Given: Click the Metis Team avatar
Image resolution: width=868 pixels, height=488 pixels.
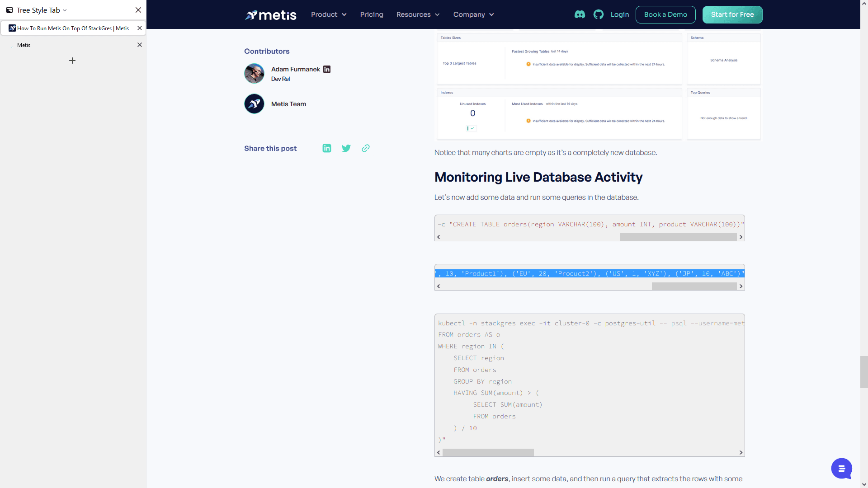Looking at the screenshot, I should (x=254, y=103).
